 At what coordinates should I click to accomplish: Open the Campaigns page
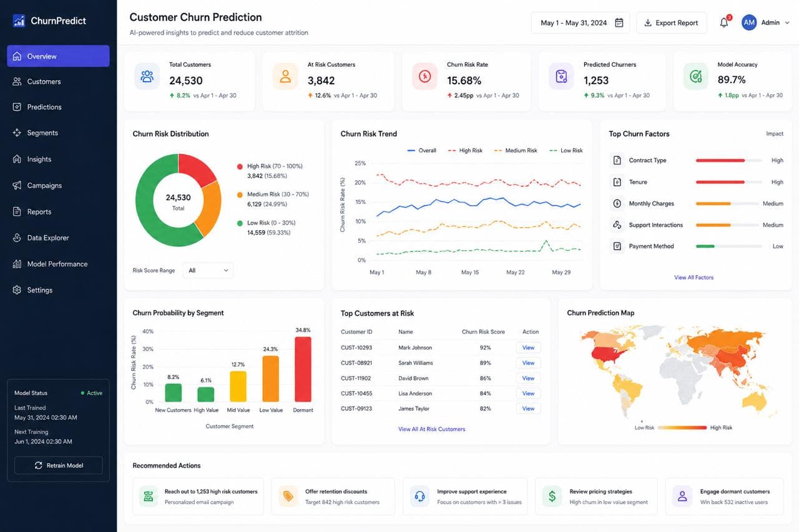[x=58, y=185]
